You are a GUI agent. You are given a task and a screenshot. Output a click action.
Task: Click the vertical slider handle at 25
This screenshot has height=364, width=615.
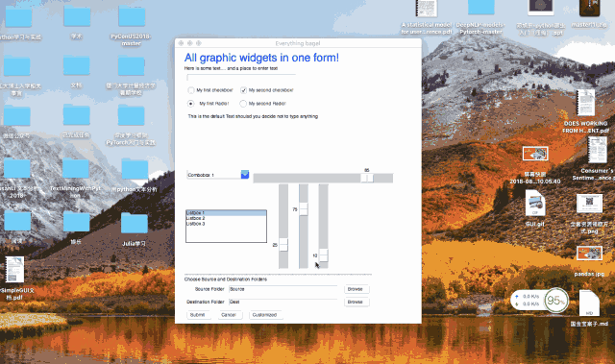point(283,245)
